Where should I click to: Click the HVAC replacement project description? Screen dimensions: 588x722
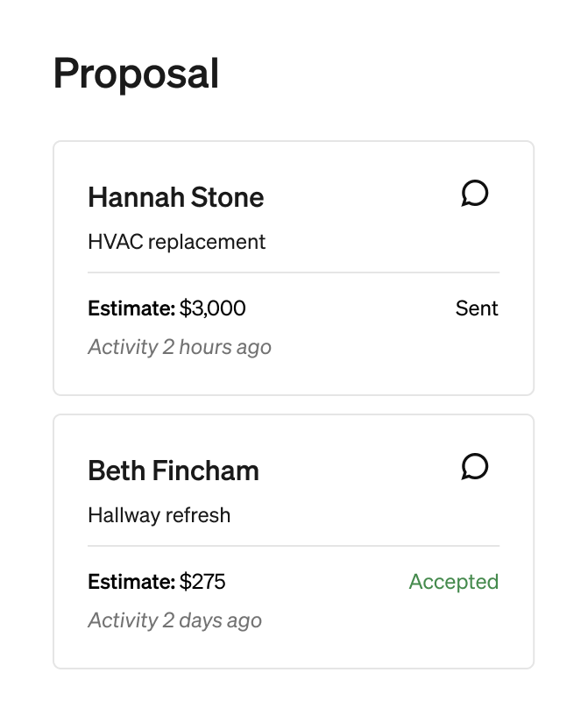tap(176, 242)
